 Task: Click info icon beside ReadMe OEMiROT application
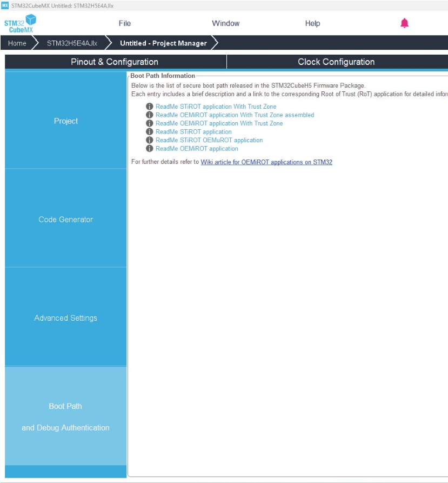149,149
